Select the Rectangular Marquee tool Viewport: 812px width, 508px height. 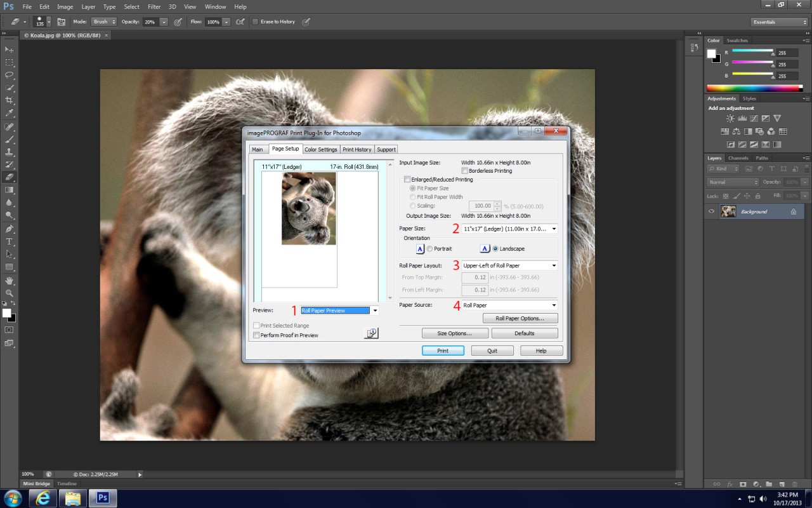pos(10,62)
